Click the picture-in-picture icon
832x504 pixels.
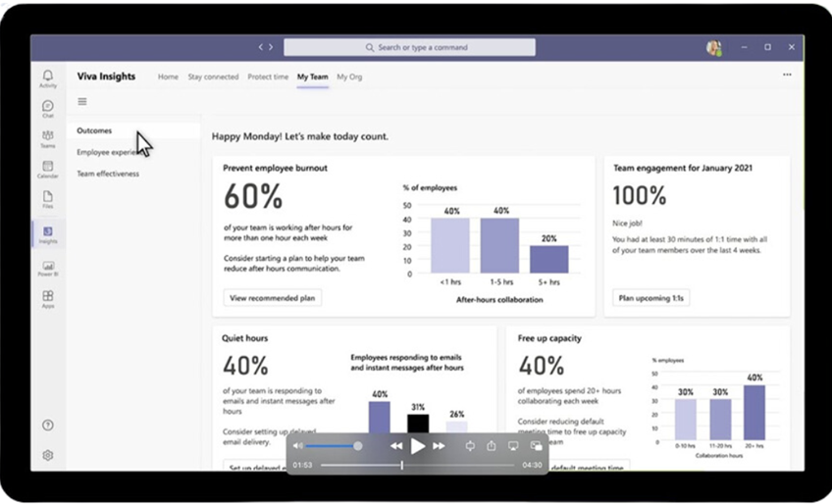(x=536, y=446)
